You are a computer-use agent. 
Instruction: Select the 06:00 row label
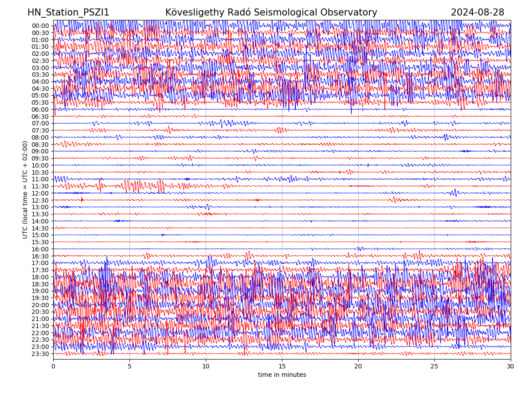(40, 110)
